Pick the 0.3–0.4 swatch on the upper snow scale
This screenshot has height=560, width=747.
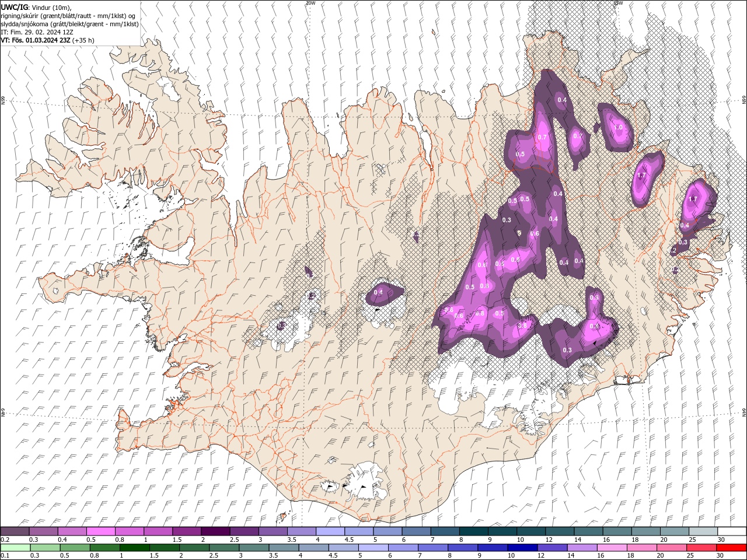pyautogui.click(x=44, y=531)
